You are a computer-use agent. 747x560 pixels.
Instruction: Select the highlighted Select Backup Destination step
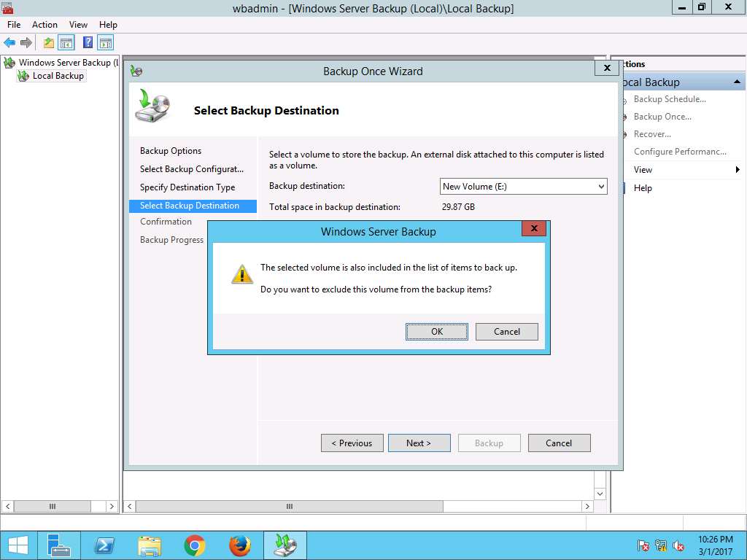click(x=193, y=206)
